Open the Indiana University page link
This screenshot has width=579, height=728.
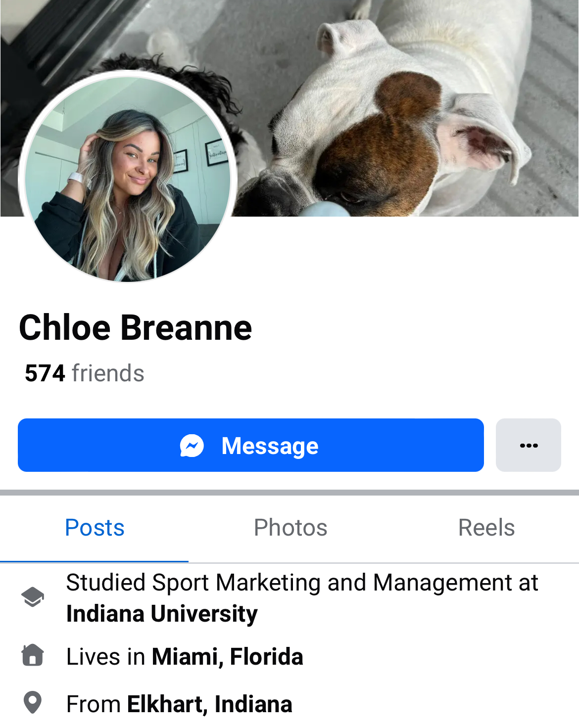coord(162,614)
